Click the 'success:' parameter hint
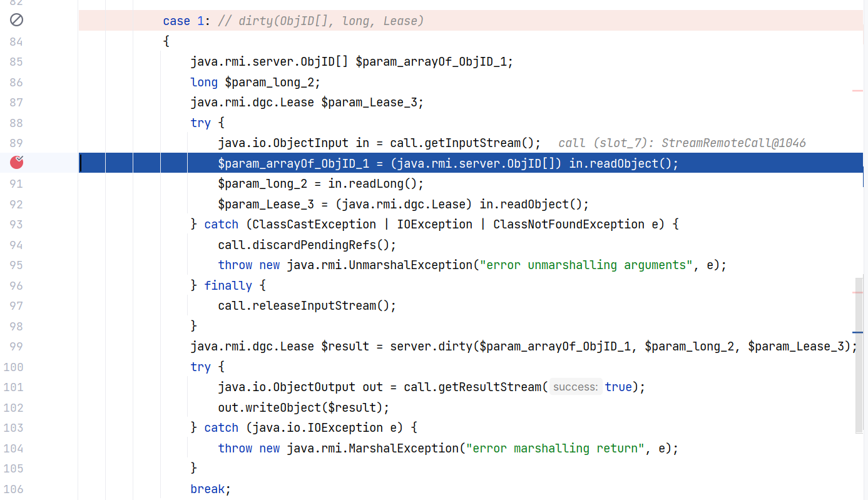 tap(575, 387)
